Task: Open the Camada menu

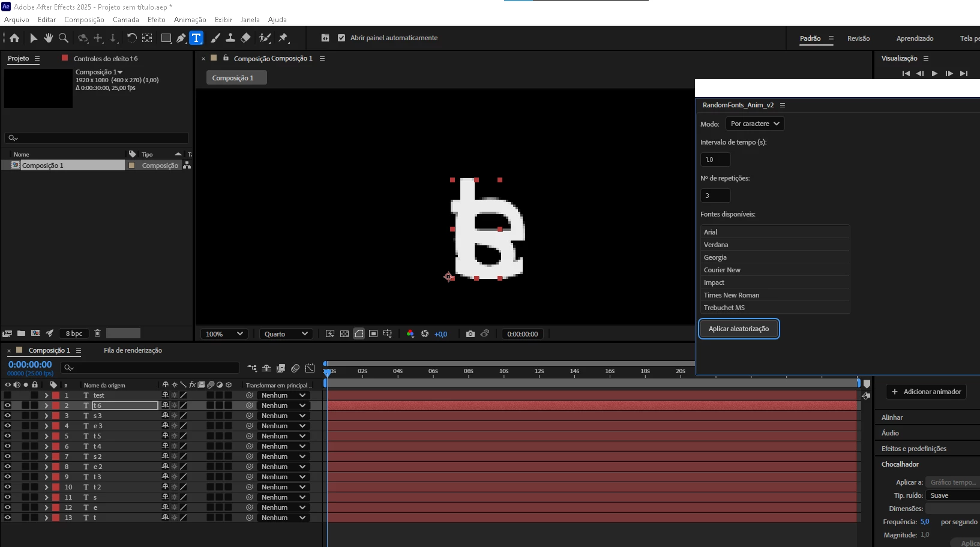Action: pyautogui.click(x=126, y=20)
